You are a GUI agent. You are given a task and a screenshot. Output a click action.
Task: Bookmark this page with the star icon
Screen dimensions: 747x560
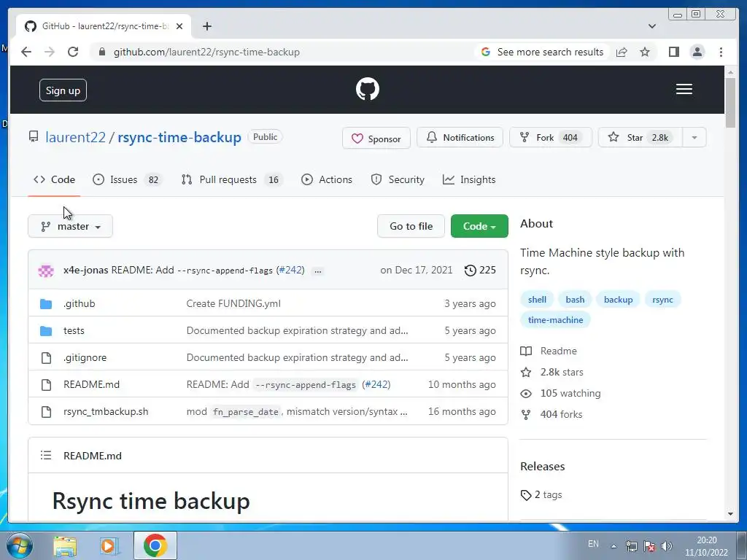click(645, 52)
